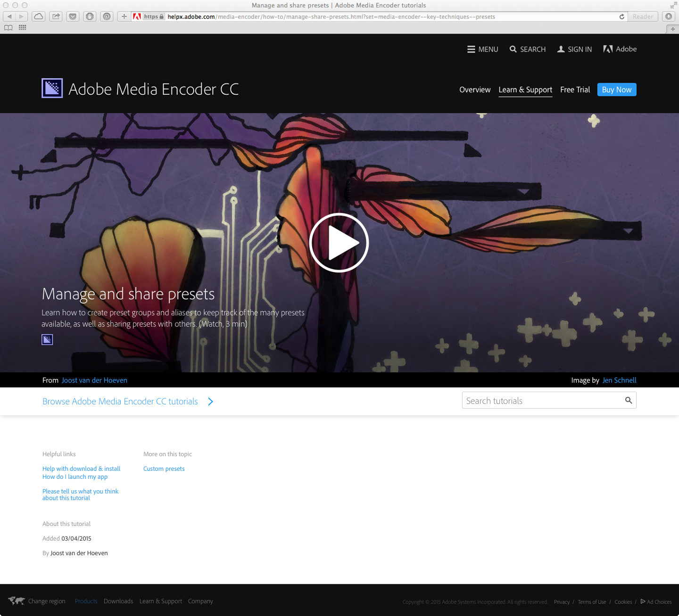Click the AdBlock hand icon
The image size is (679, 616).
[90, 16]
